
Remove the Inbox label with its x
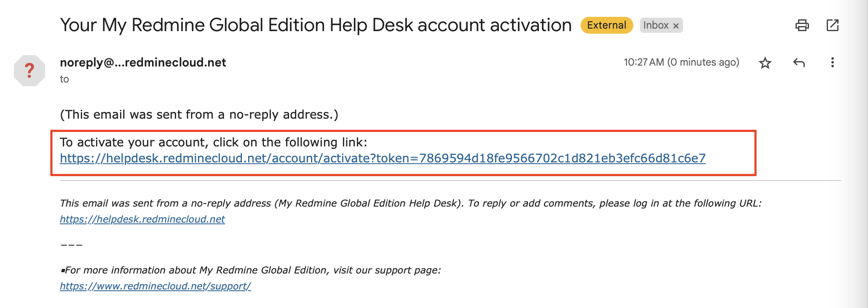[x=676, y=26]
